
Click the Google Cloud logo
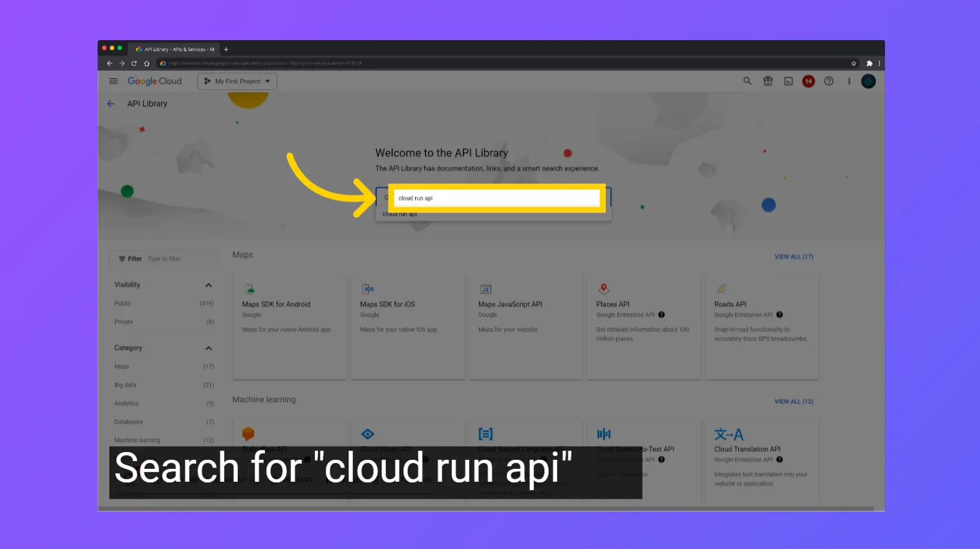(x=154, y=81)
